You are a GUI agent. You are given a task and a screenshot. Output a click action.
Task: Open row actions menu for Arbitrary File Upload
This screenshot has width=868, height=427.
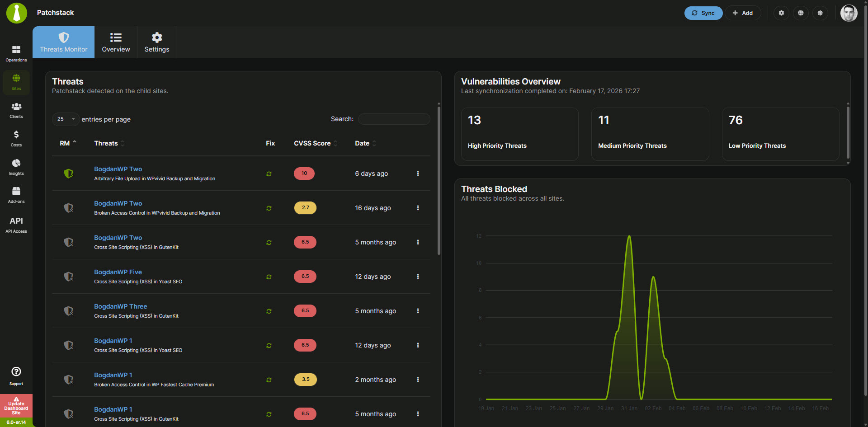[x=418, y=174]
